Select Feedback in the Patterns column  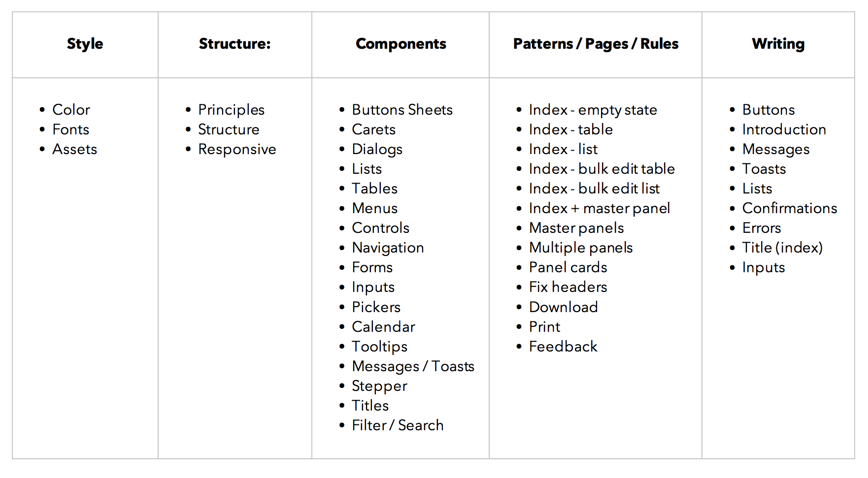click(563, 347)
